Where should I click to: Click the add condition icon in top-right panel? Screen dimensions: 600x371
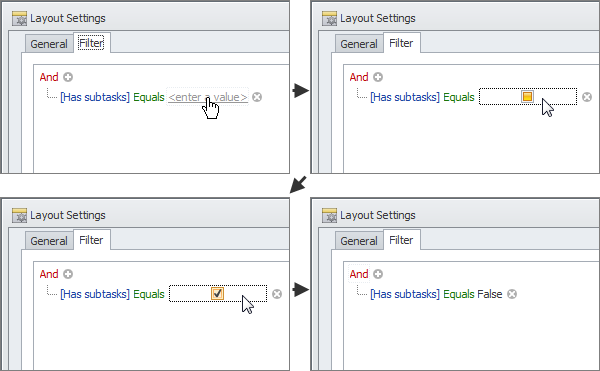(x=378, y=77)
